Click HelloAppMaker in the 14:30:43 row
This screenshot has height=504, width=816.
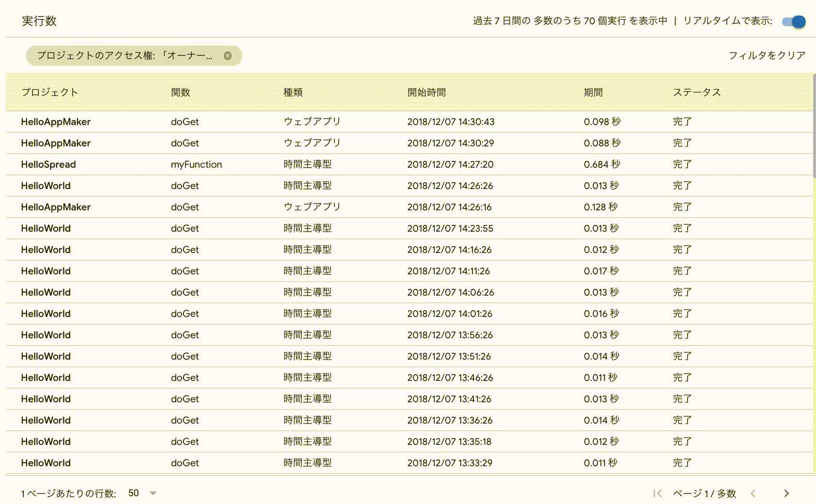click(56, 122)
